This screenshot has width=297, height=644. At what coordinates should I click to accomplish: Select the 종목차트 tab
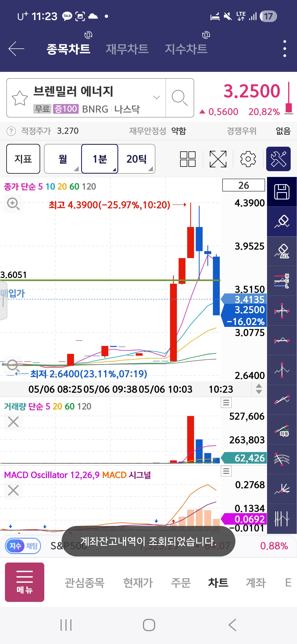tap(68, 49)
